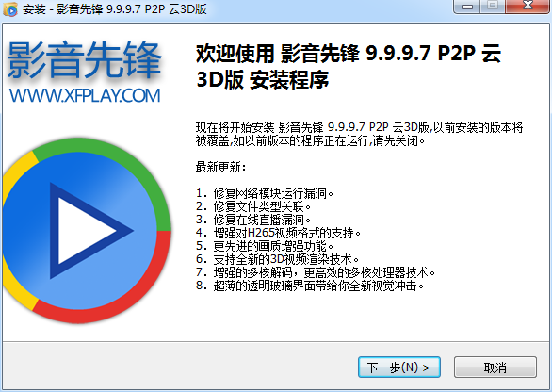Screen dimensions: 552x392
Task: Click the window title 安装 - 影音先锋 text
Action: click(x=115, y=8)
